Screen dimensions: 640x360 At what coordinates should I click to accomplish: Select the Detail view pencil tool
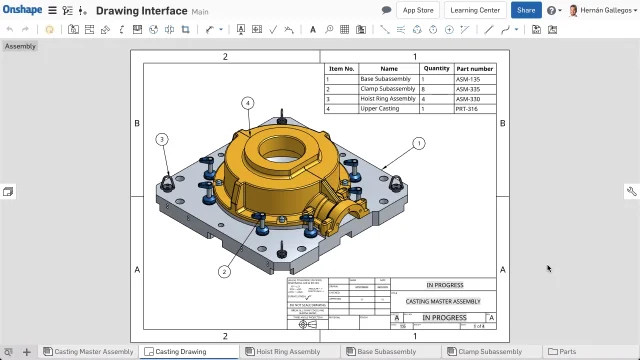(x=105, y=29)
